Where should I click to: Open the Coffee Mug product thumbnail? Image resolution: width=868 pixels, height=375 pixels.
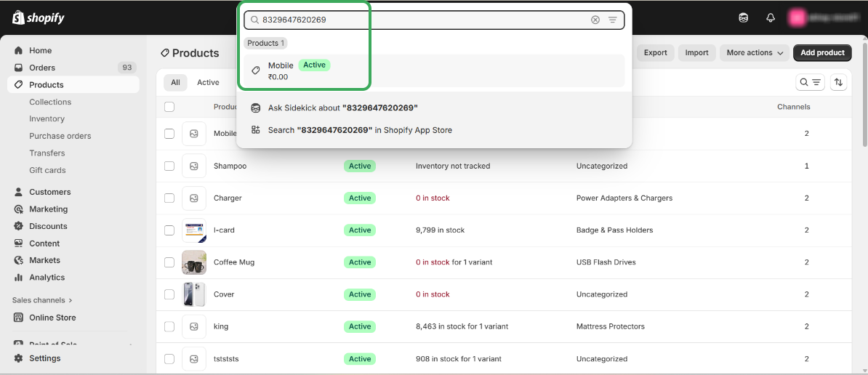(194, 262)
